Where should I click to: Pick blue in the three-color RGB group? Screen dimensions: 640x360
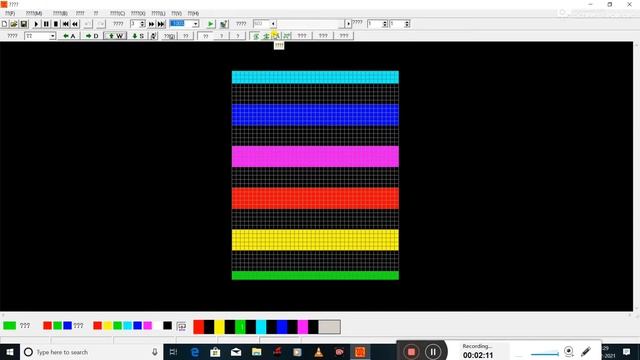coord(67,325)
